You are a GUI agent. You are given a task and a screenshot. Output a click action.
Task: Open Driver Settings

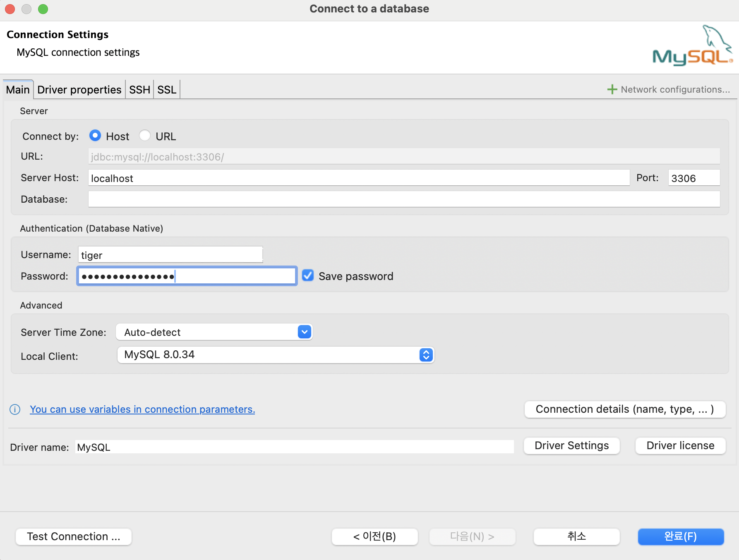[572, 445]
